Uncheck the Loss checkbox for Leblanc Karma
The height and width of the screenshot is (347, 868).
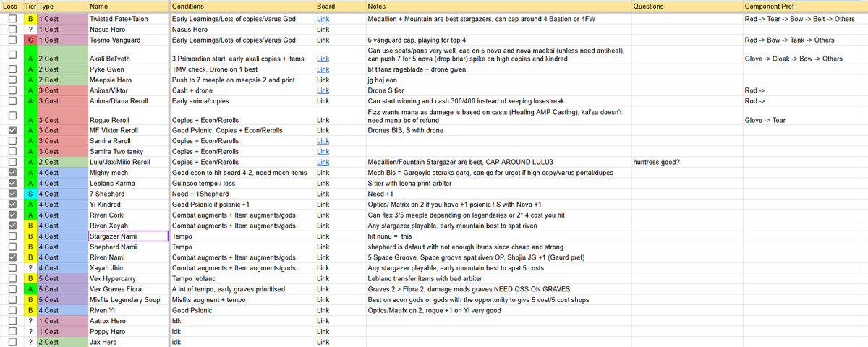coord(12,184)
